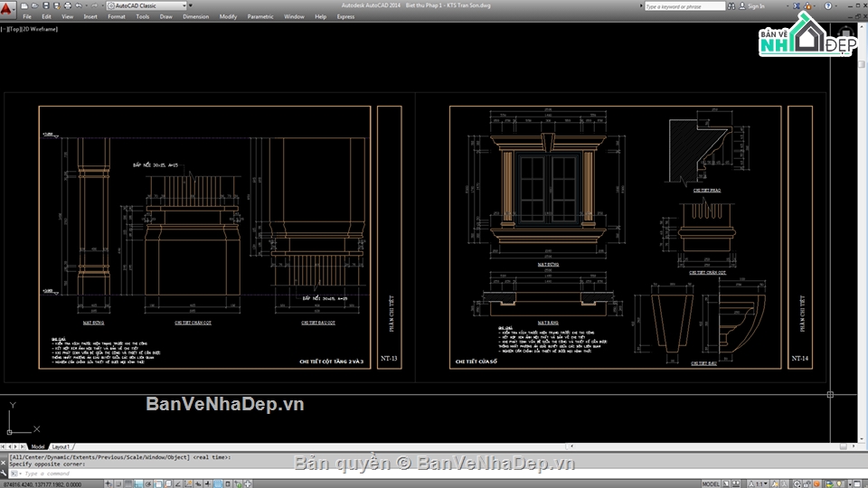Image resolution: width=868 pixels, height=488 pixels.
Task: Click the Plot printer icon
Action: 68,5
